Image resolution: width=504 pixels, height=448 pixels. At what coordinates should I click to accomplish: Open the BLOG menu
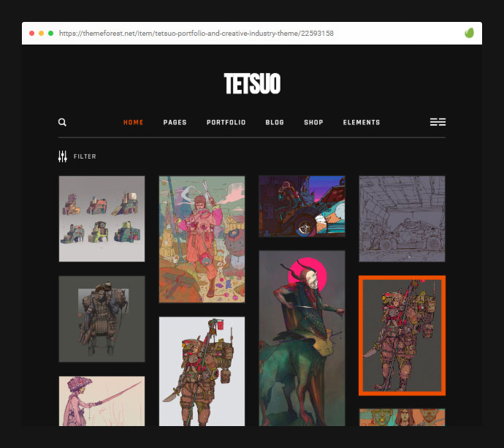point(275,123)
